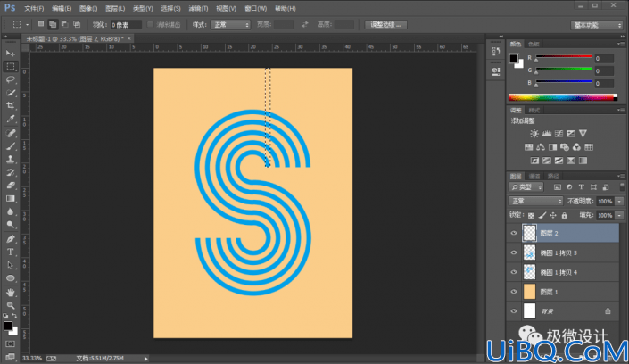Click the Curves adjustment icon
629x364 pixels.
[559, 134]
